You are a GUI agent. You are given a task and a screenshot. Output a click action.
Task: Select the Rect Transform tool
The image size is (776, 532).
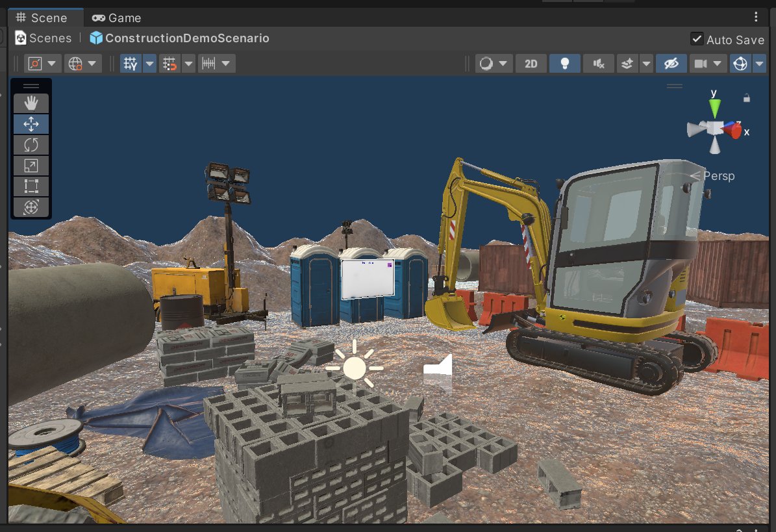coord(31,186)
